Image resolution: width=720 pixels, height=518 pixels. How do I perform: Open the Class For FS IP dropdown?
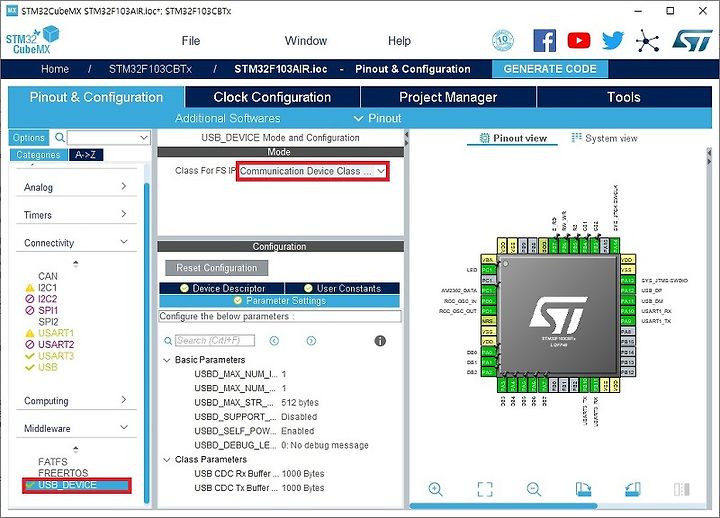point(312,171)
